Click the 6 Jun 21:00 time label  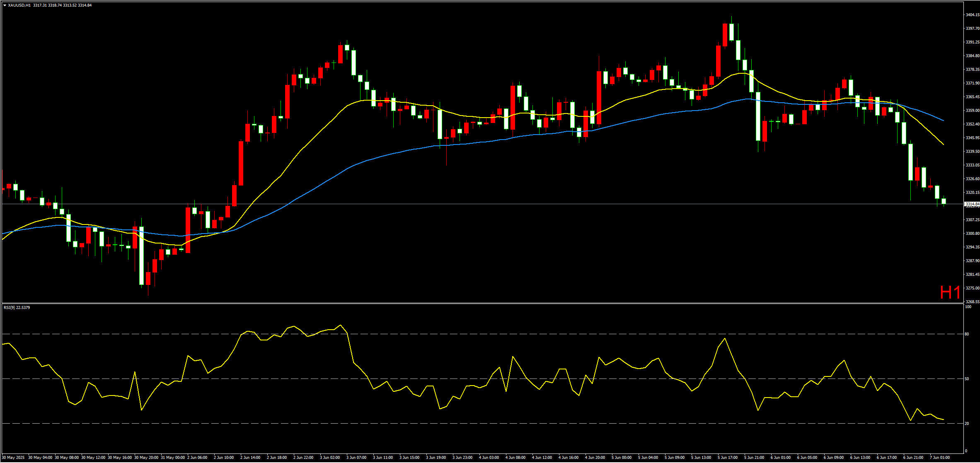click(913, 458)
